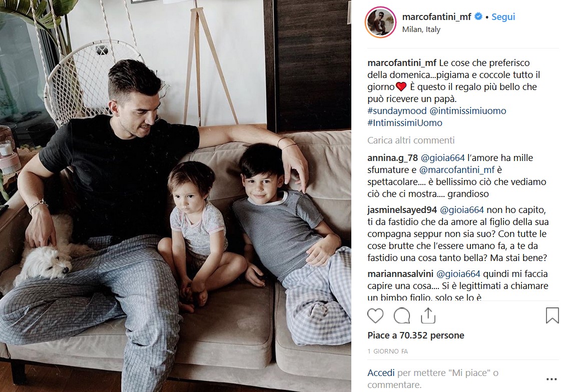Viewport: 563px width, 392px height.
Task: Open the #IntimissimiUomo hashtag
Action: (x=405, y=123)
